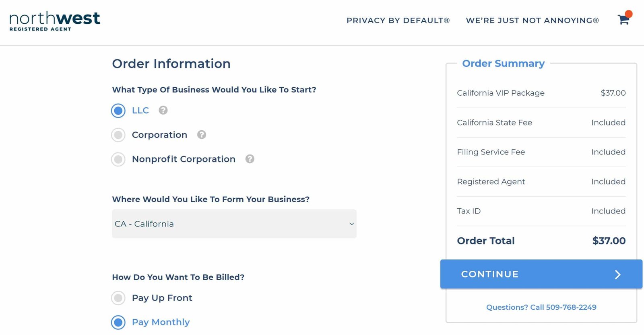Image resolution: width=644 pixels, height=335 pixels.
Task: Click Questions? Call 509-768-2249 link
Action: (x=541, y=307)
